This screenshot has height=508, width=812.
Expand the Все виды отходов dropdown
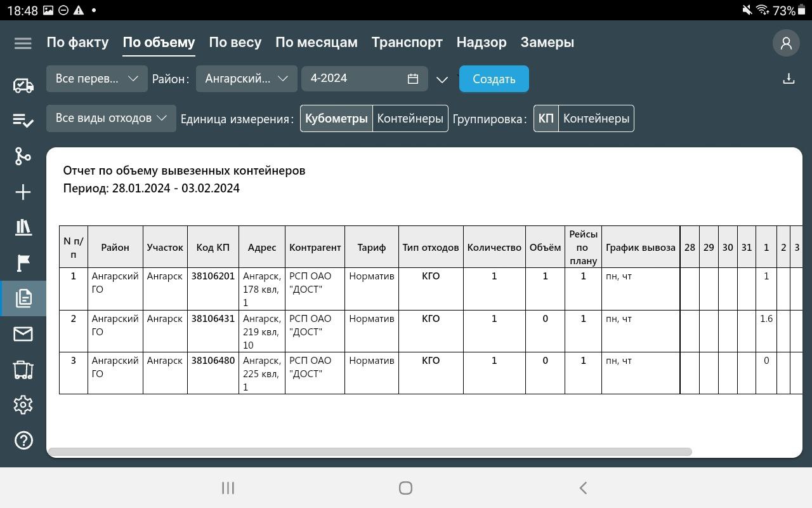click(x=111, y=118)
